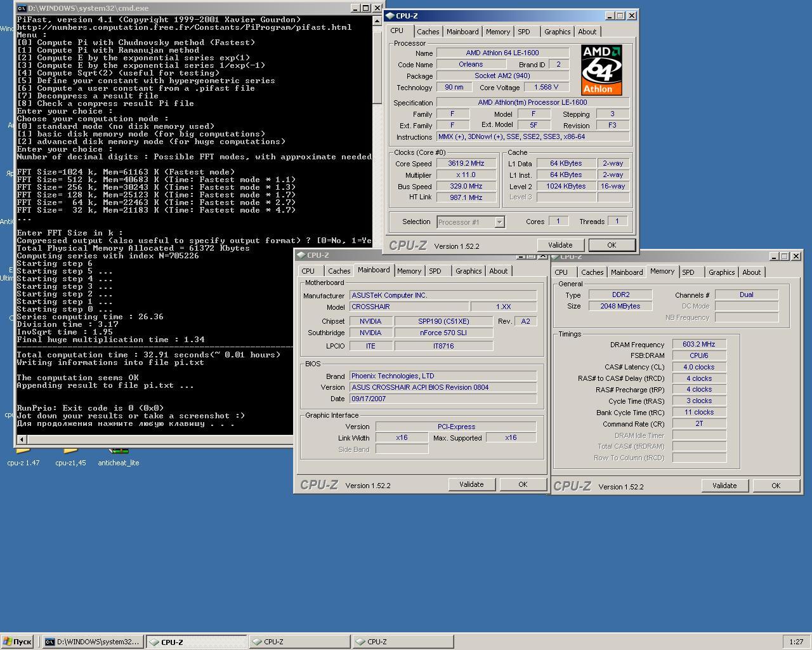Click the Southbridge nForce 570 SLI field
The height and width of the screenshot is (650, 812).
coord(443,333)
